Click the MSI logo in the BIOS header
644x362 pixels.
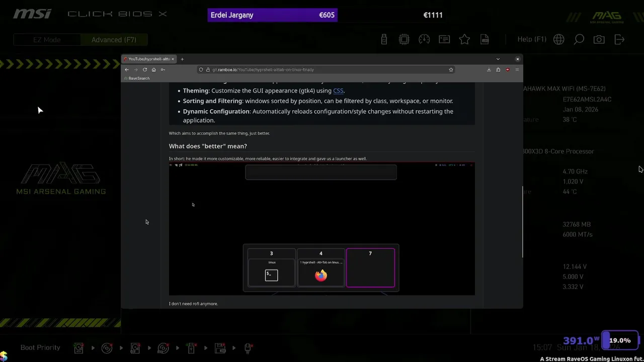(x=32, y=14)
